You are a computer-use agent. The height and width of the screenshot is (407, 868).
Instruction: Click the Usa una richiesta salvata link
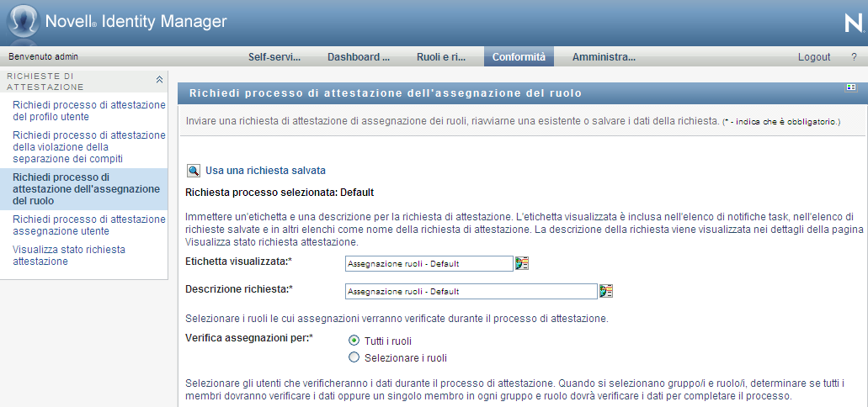266,171
